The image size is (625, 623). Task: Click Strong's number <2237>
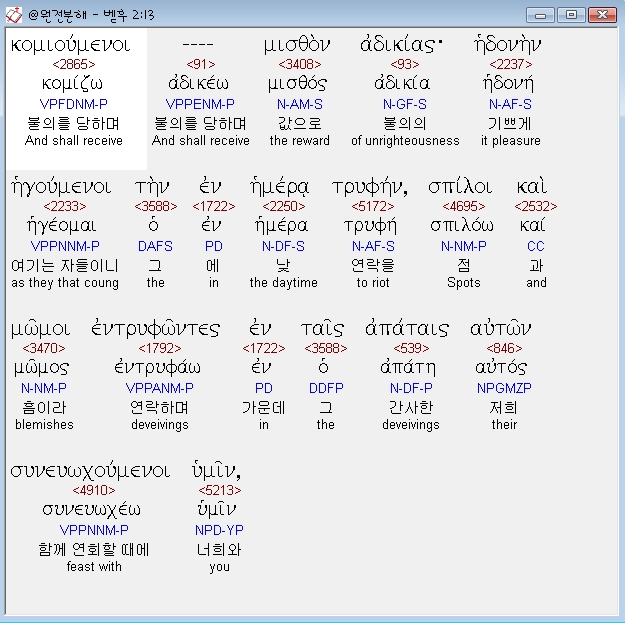(511, 64)
